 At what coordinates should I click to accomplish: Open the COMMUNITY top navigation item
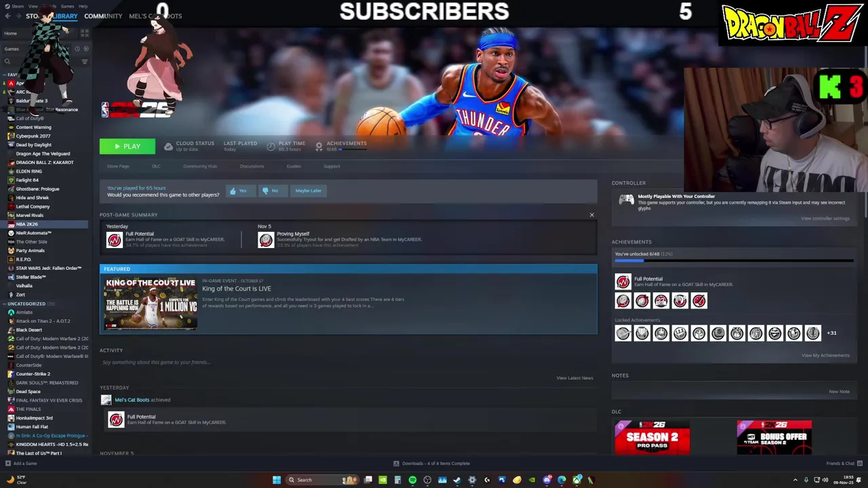tap(103, 16)
